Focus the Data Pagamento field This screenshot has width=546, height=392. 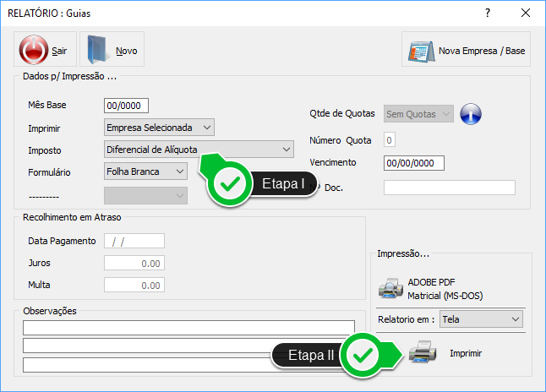[x=134, y=241]
